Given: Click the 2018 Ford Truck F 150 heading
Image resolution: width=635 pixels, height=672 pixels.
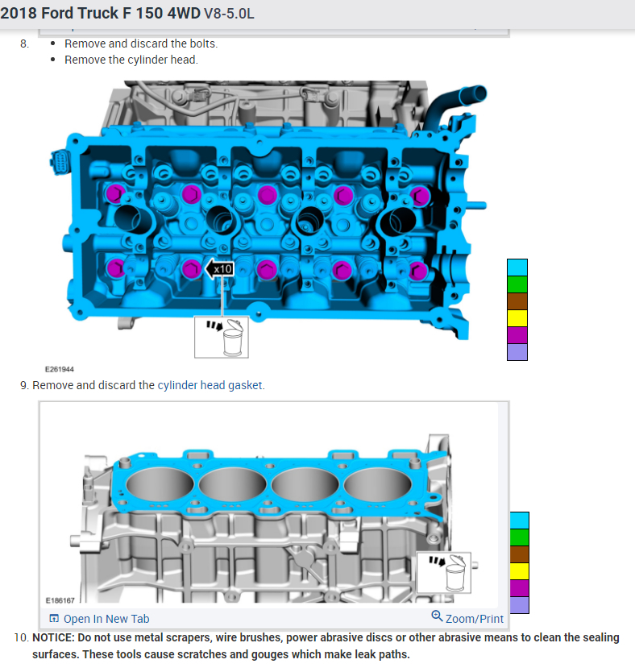Looking at the screenshot, I should click(x=127, y=14).
